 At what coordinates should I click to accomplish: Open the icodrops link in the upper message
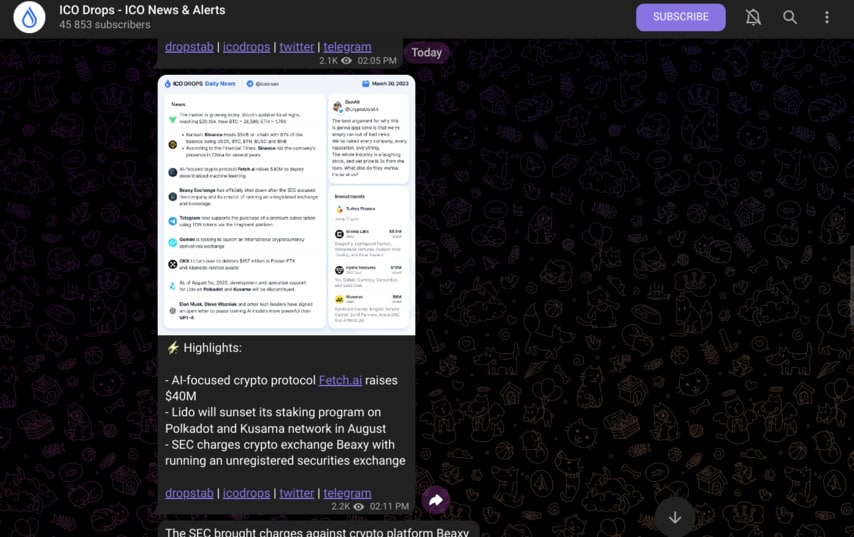pos(246,47)
